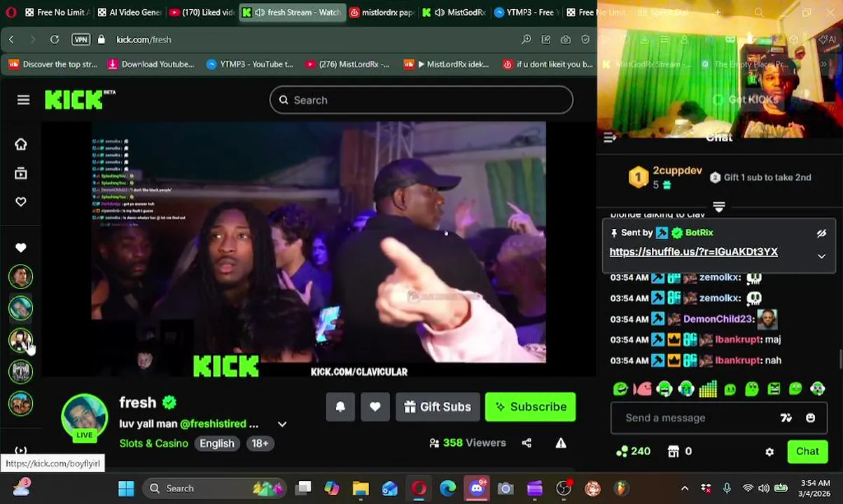Collapse the chat panel using top-left icon
Screen dimensions: 843x504
tap(610, 138)
